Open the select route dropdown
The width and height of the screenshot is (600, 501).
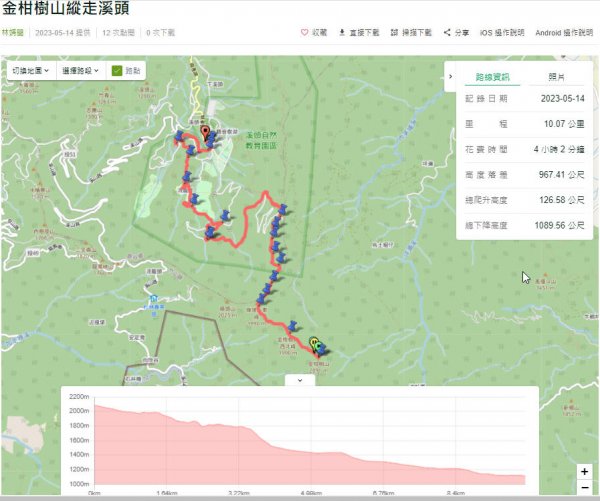[81, 70]
